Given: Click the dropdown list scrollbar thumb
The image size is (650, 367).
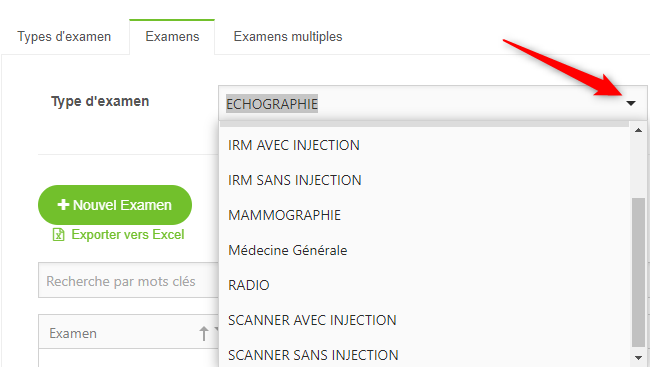Looking at the screenshot, I should (638, 272).
